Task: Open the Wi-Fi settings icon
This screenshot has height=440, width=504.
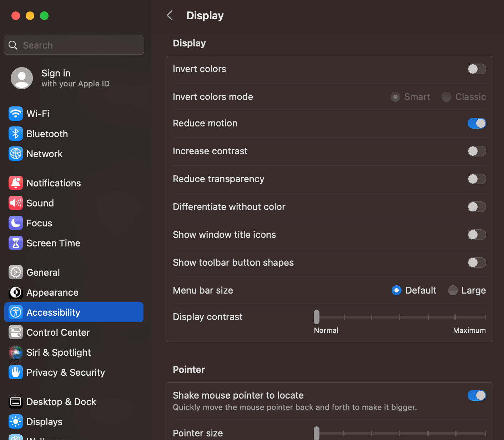Action: 15,114
